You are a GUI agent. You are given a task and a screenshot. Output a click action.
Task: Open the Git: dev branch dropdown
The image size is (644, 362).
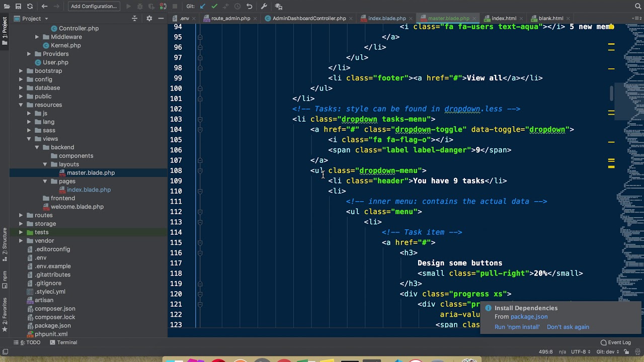pos(608,352)
